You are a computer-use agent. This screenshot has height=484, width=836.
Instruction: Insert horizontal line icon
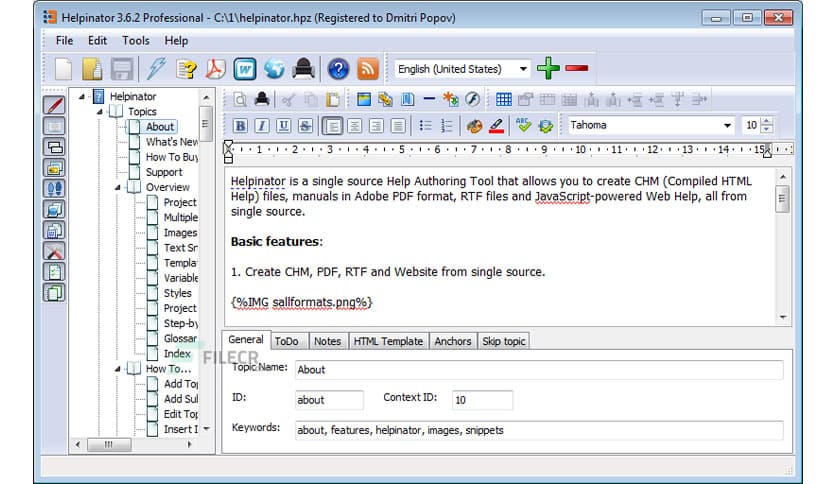[429, 99]
